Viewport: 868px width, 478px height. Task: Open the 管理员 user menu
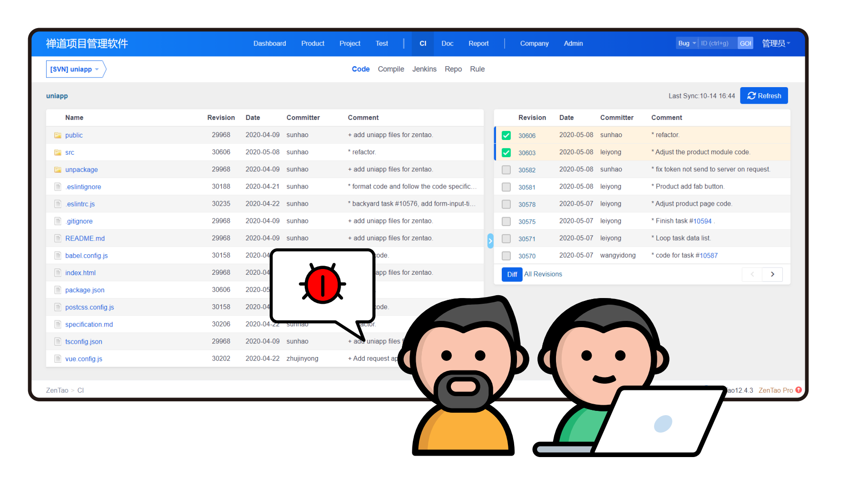coord(776,43)
